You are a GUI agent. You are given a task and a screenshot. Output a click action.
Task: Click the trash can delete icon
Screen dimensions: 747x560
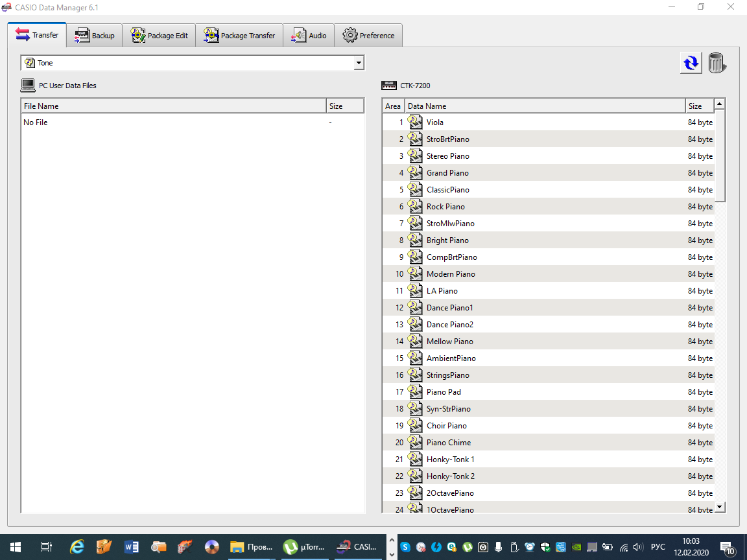tap(716, 63)
